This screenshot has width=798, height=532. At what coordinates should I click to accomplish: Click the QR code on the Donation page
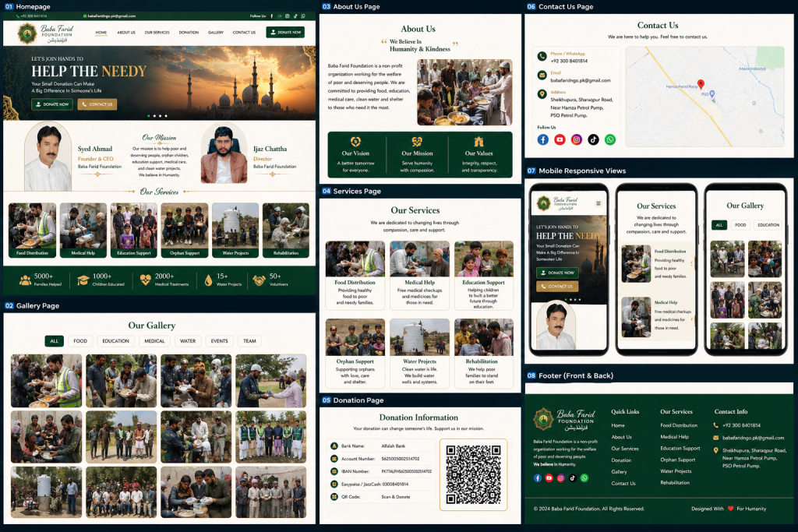pos(473,475)
